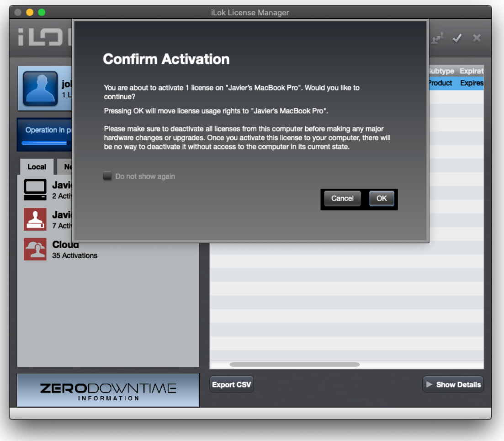
Task: Click the Expiration column header
Action: coord(471,71)
